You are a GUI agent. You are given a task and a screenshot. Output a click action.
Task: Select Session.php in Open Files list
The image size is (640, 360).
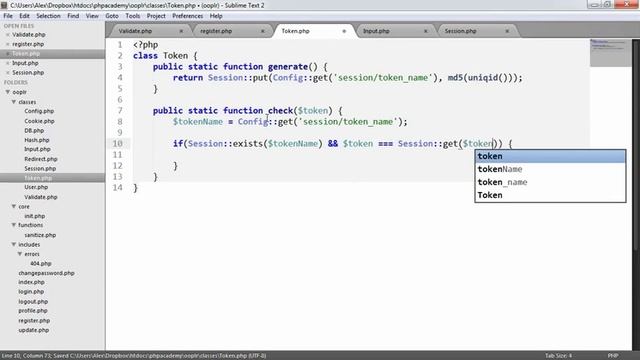(x=28, y=73)
